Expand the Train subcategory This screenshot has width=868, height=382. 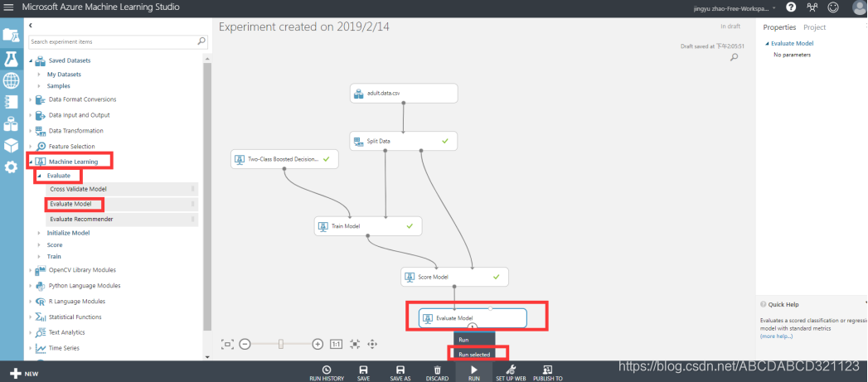click(x=39, y=256)
